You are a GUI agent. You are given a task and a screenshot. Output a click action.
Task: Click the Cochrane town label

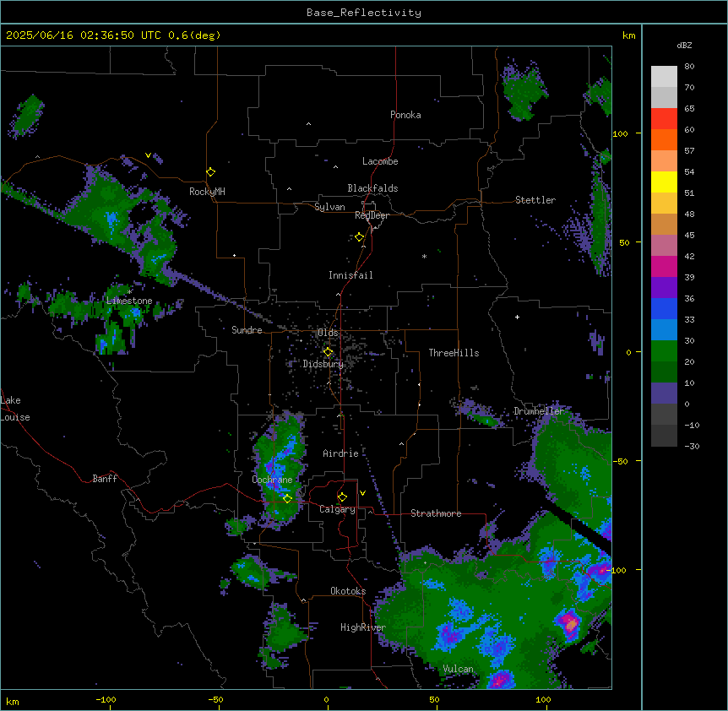272,480
